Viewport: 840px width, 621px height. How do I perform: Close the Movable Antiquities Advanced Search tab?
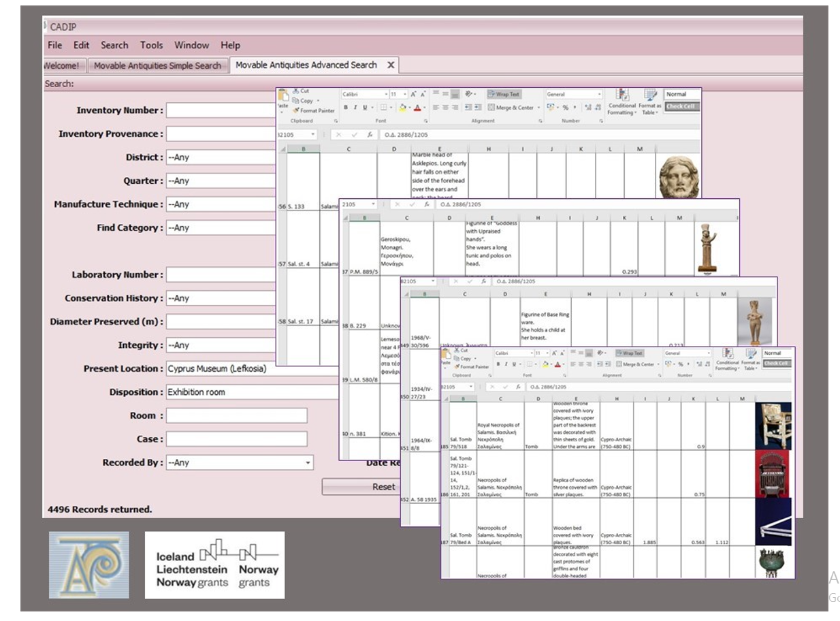point(391,65)
